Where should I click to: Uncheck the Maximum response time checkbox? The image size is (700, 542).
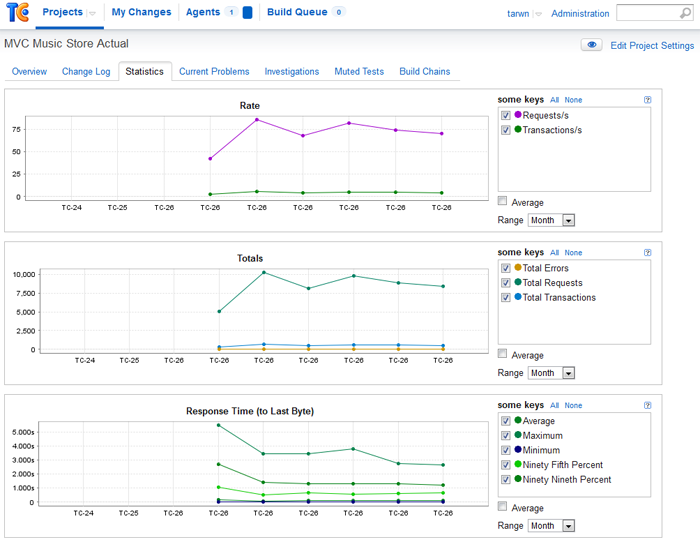(505, 435)
